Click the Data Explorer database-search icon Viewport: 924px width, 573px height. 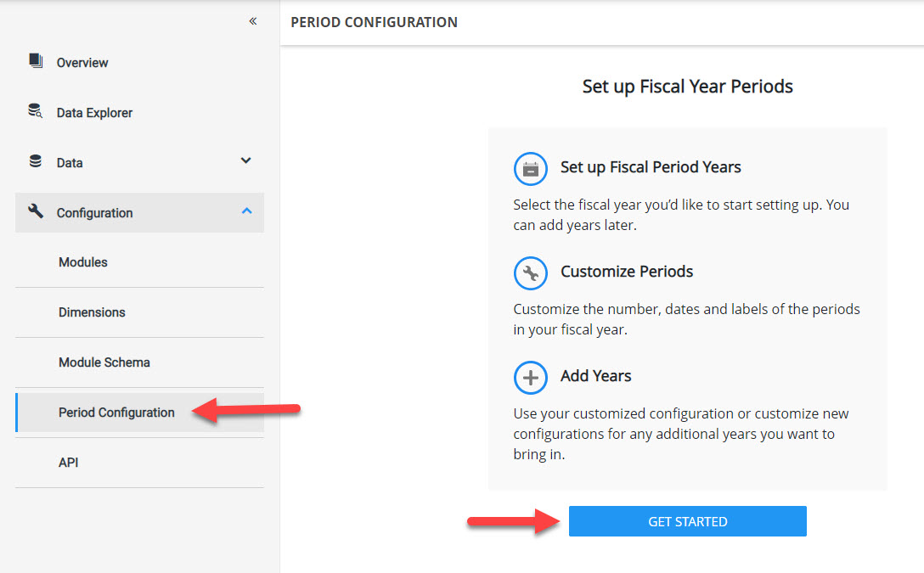[36, 111]
